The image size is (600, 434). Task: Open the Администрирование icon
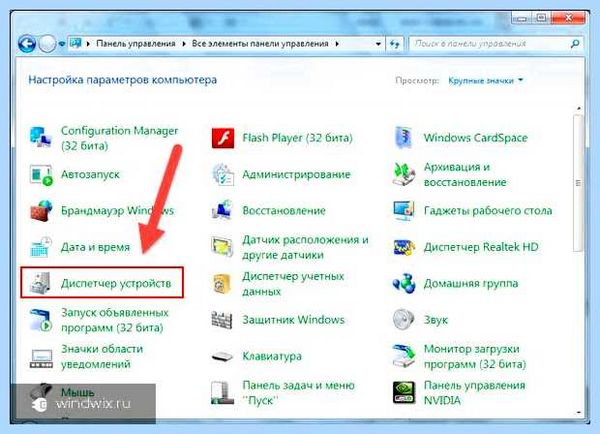[x=223, y=175]
